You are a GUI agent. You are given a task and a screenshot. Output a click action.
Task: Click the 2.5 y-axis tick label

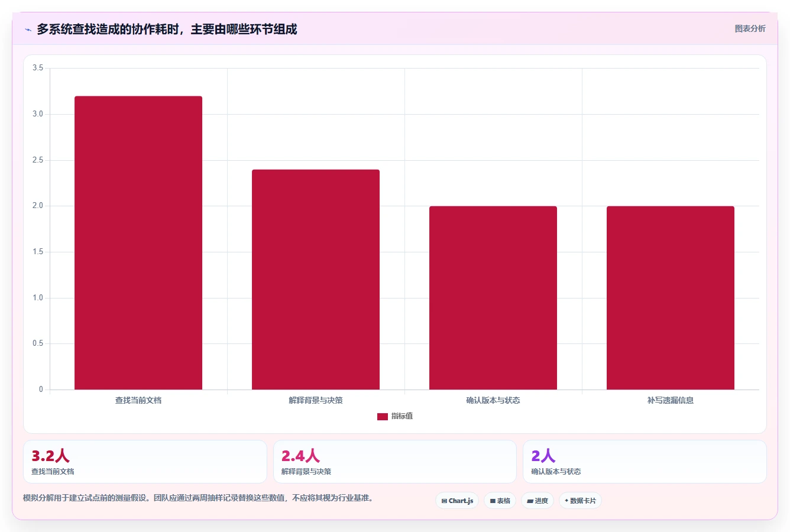tap(38, 160)
